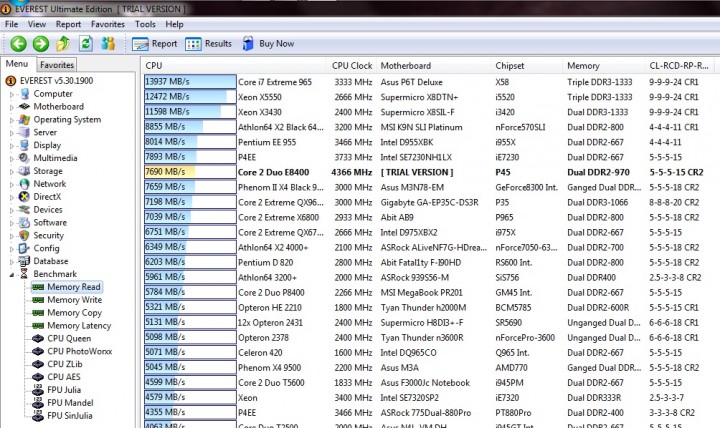Expand the Motherboard tree node
Screen dimensions: 720x428
(x=12, y=107)
